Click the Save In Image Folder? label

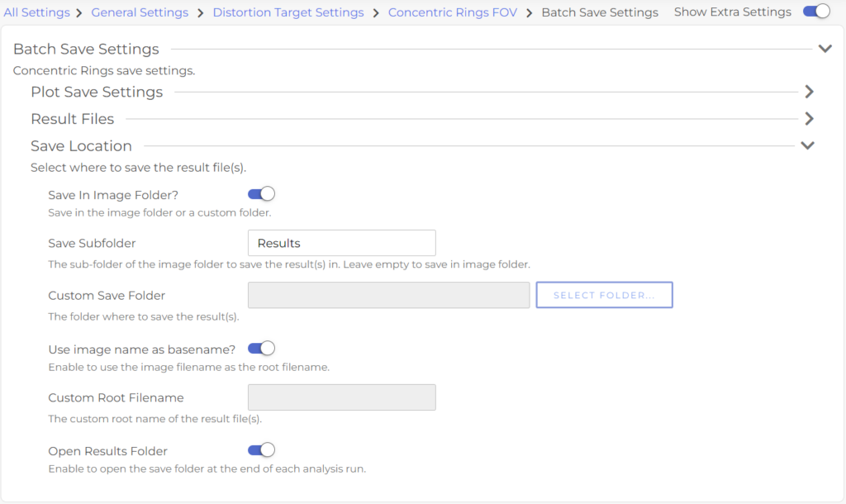pos(113,195)
